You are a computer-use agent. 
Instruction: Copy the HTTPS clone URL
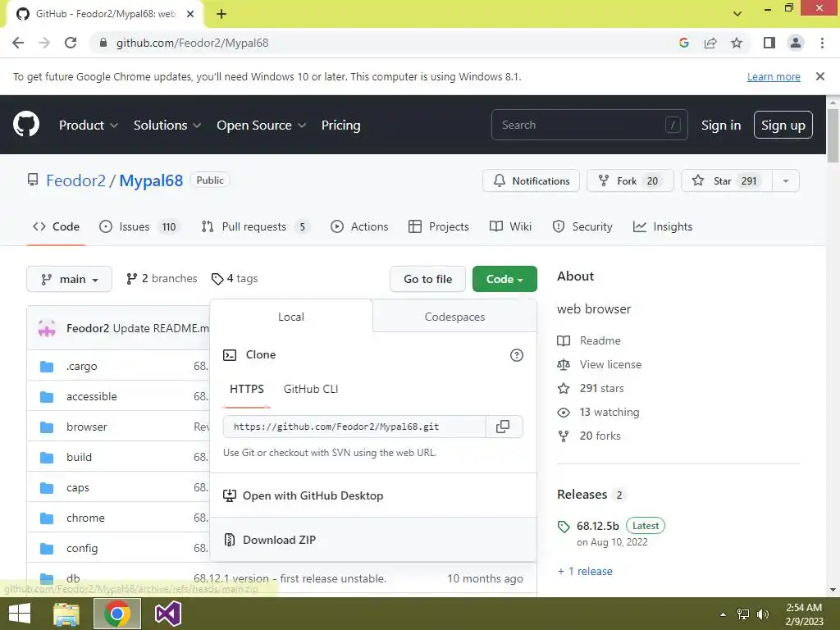pos(503,427)
